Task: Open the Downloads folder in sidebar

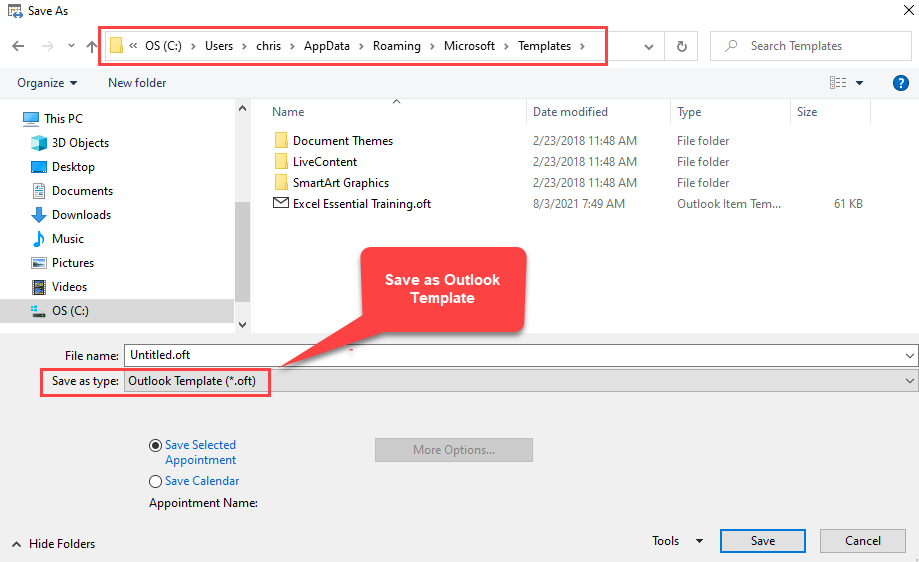Action: [81, 215]
